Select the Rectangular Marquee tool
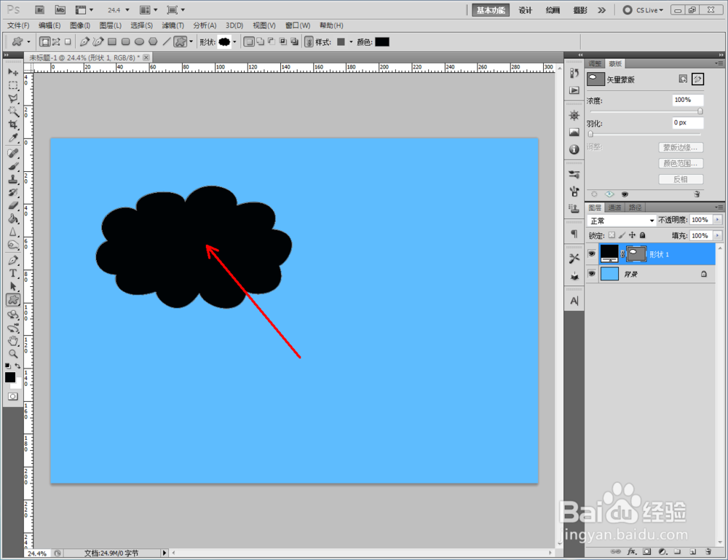This screenshot has width=728, height=560. [x=13, y=85]
